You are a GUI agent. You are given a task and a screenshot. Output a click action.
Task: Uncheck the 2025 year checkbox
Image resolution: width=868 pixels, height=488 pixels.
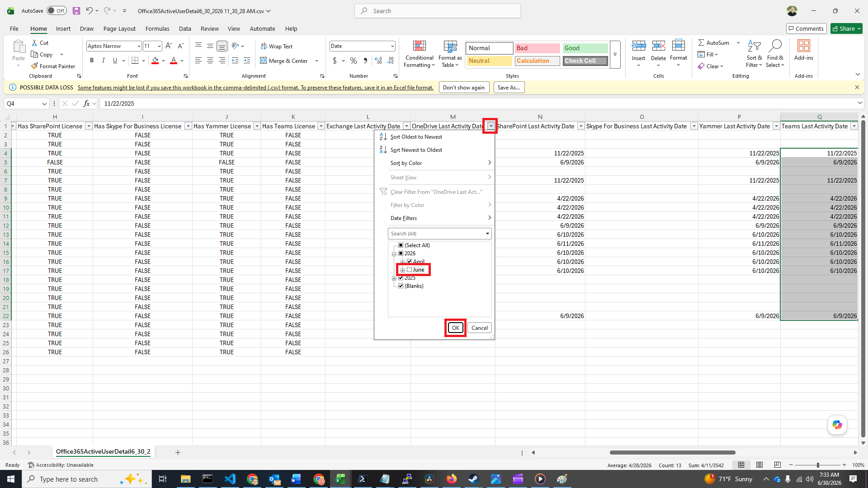click(x=401, y=278)
